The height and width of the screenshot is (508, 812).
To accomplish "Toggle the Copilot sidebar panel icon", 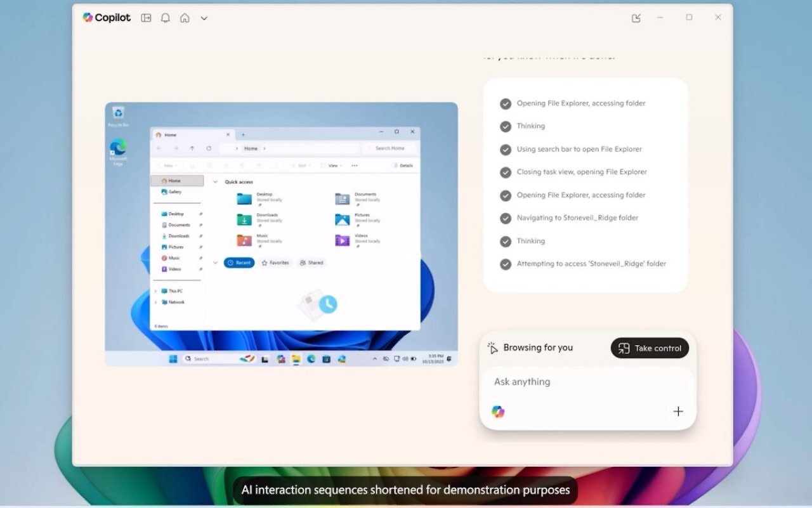I will coord(146,18).
